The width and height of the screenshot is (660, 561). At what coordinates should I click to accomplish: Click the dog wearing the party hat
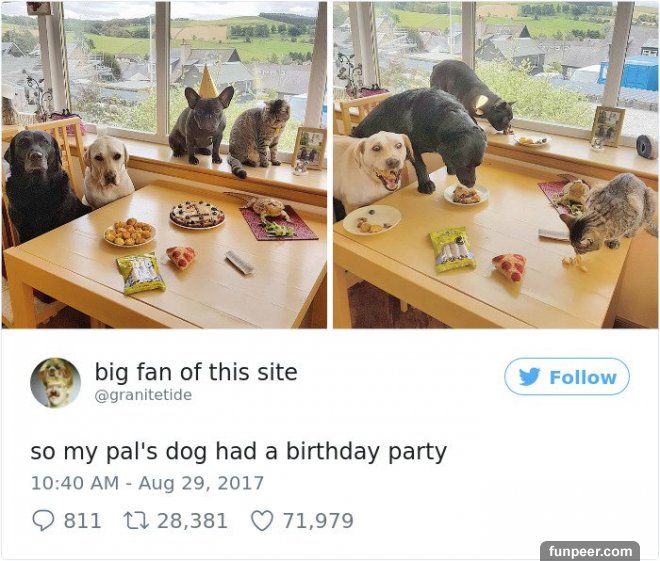coord(200,120)
